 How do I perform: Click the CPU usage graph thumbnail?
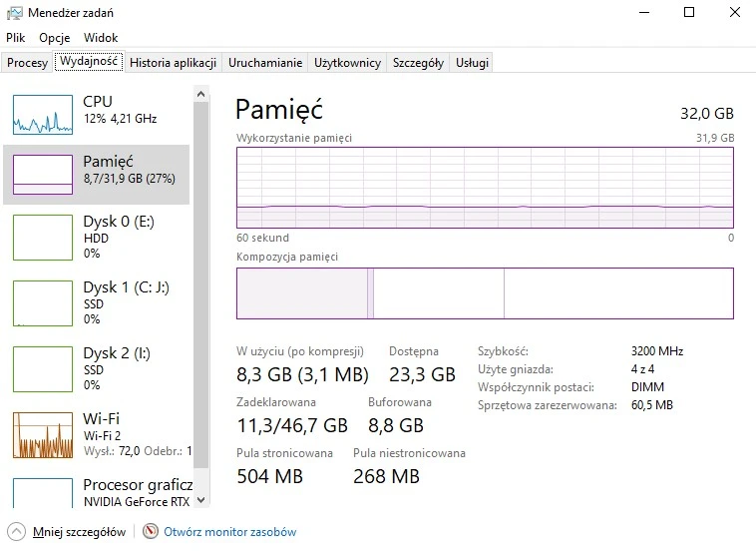43,114
